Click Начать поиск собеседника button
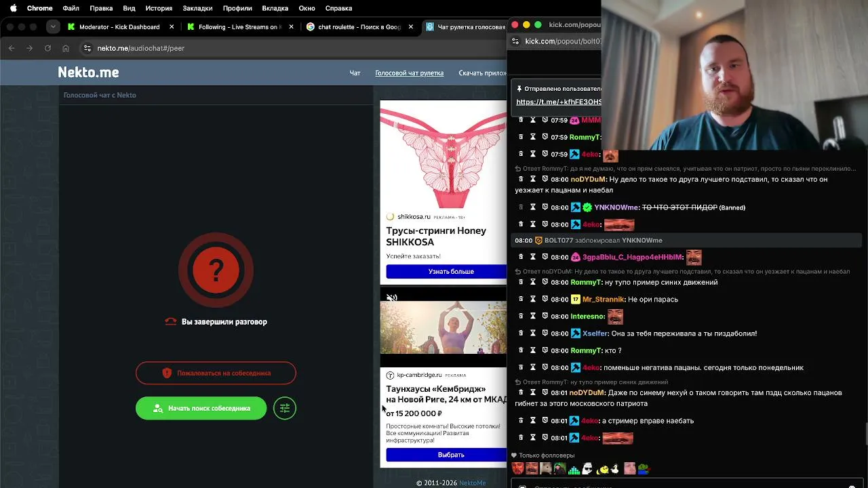 tap(201, 408)
